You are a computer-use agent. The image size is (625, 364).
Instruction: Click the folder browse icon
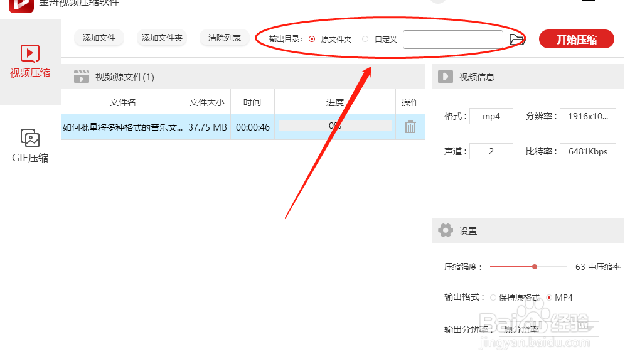tap(516, 39)
